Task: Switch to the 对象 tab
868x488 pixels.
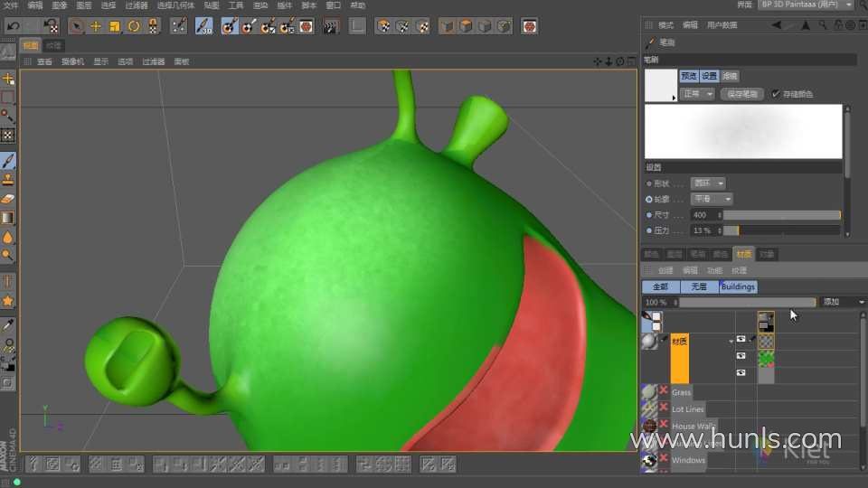Action: 767,254
